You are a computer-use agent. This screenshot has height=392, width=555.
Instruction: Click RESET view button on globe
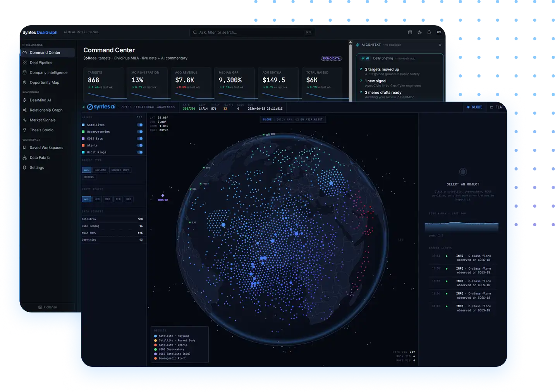[318, 119]
